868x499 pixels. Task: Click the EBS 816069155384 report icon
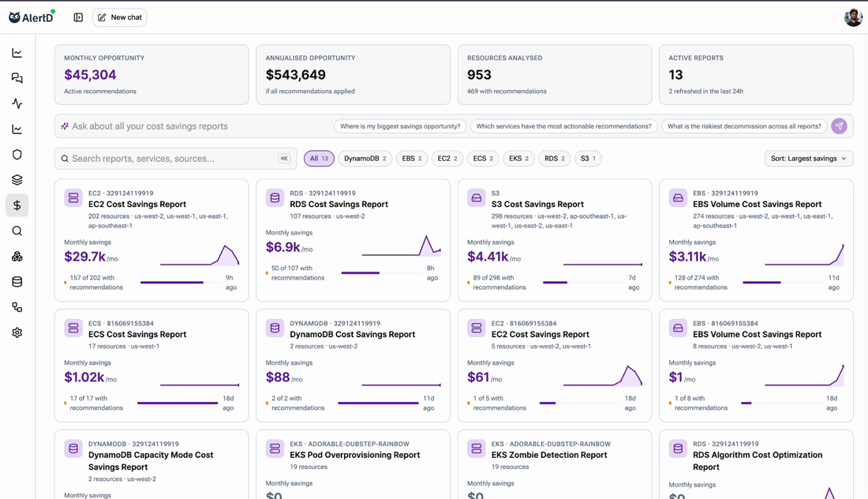tap(678, 328)
